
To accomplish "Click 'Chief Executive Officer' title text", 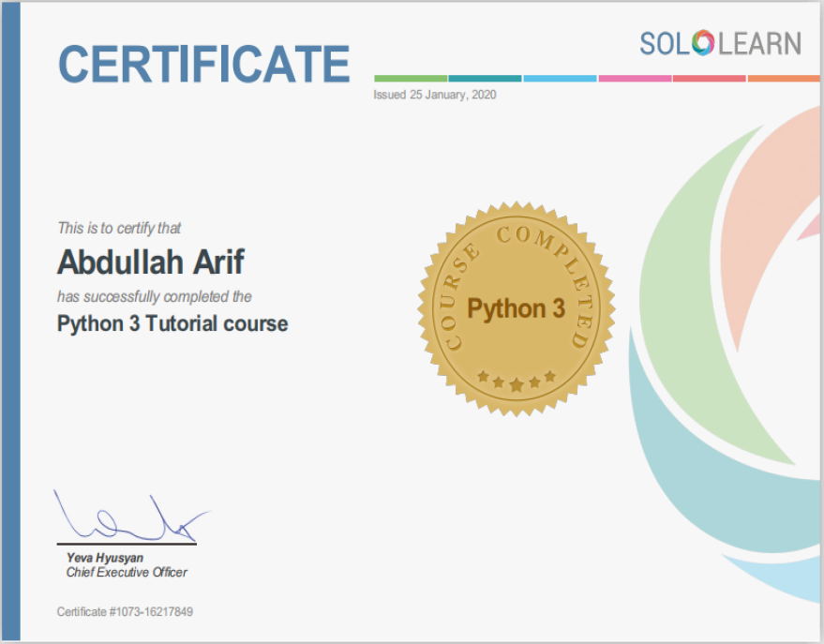I will (127, 572).
